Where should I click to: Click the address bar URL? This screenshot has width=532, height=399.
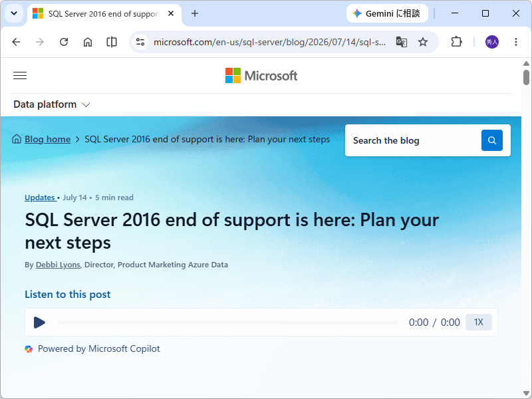click(x=269, y=42)
